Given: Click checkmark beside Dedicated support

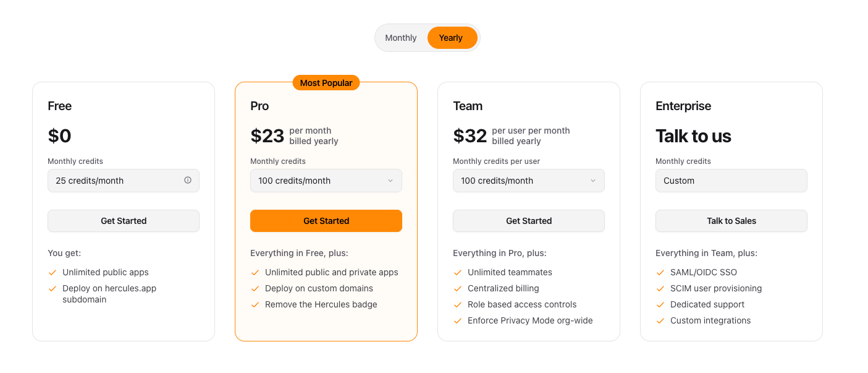Looking at the screenshot, I should 660,304.
